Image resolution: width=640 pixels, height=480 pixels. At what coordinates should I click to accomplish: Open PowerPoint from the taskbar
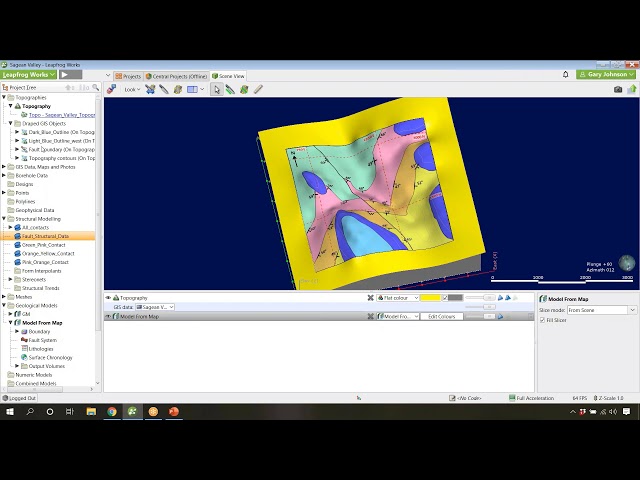pos(174,411)
